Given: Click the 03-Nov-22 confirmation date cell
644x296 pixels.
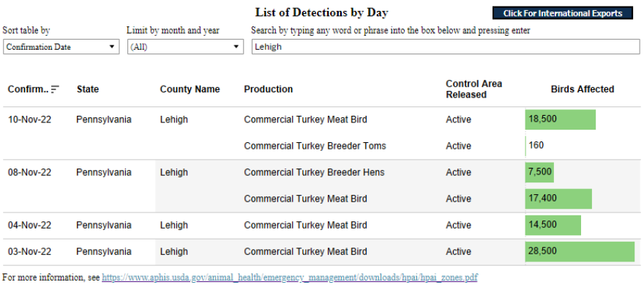Looking at the screenshot, I should [x=29, y=251].
